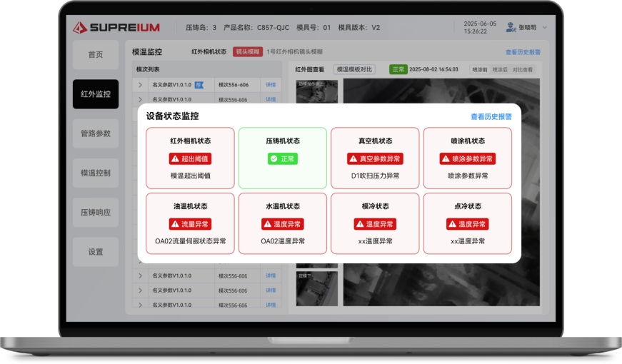Click warning icon in 红外相机状态 card

point(175,158)
